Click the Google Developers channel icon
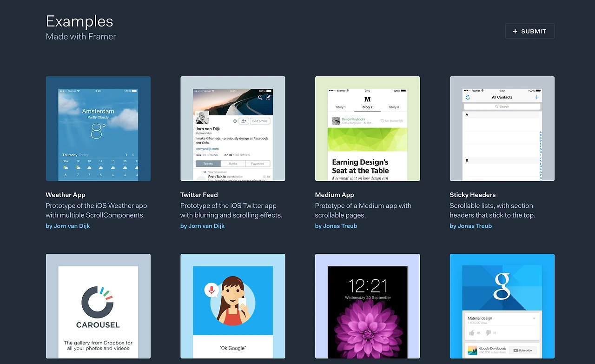This screenshot has height=364, width=595. coord(472,350)
